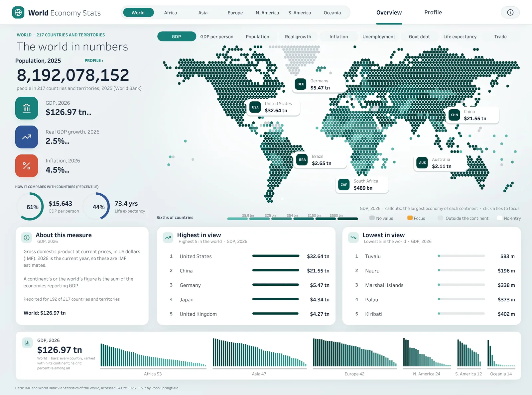Click the No value legend swatch
Screen dimensions: 532x395
tap(372, 218)
